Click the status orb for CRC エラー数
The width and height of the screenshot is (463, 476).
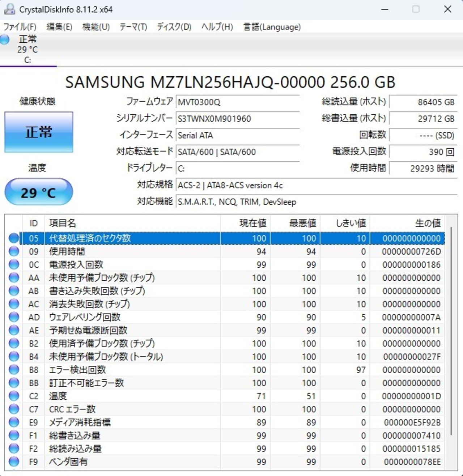[14, 409]
